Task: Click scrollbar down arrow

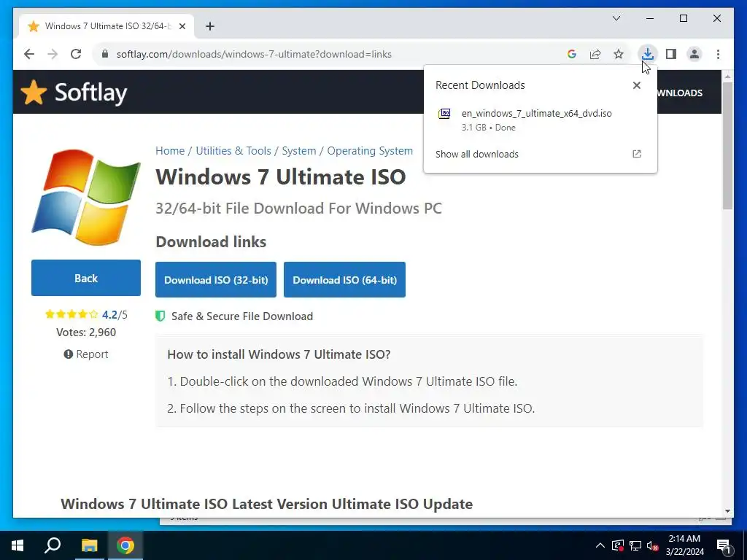Action: [x=727, y=511]
